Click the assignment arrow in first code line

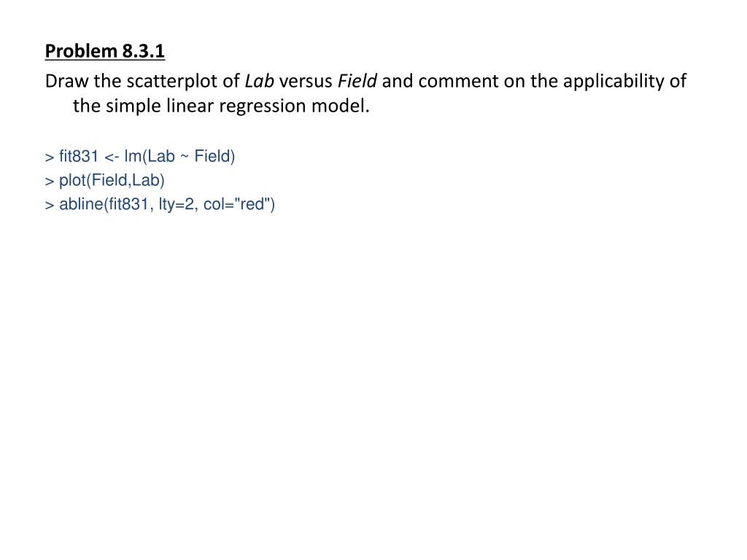(112, 157)
